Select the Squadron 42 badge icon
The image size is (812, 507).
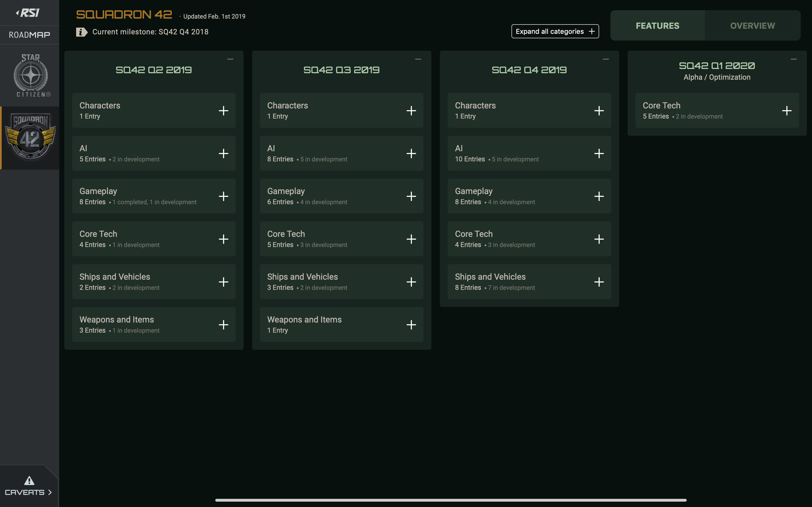coord(30,137)
